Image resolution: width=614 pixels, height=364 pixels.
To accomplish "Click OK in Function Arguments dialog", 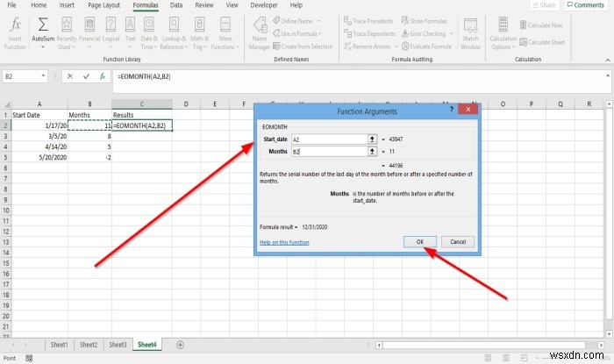I will point(420,242).
